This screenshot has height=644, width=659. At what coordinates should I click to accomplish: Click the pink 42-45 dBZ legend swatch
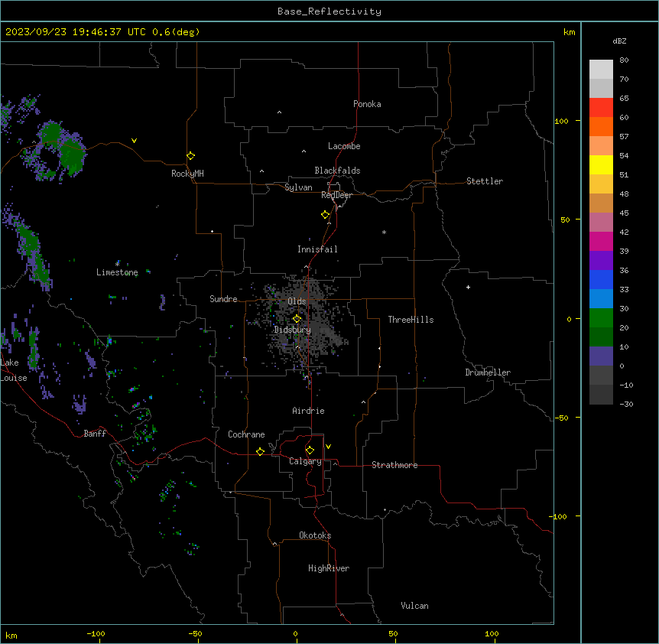click(x=601, y=223)
